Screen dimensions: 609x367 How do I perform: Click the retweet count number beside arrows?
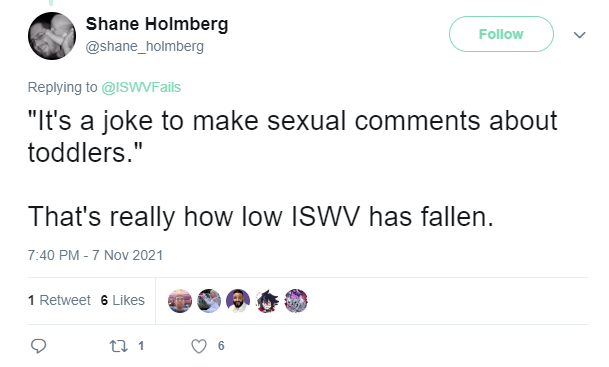[141, 346]
